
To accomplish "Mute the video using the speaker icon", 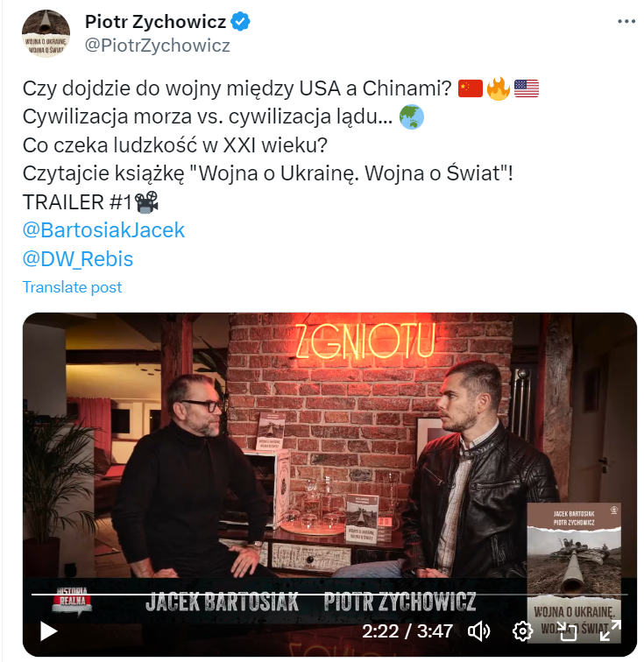I will coord(478,631).
